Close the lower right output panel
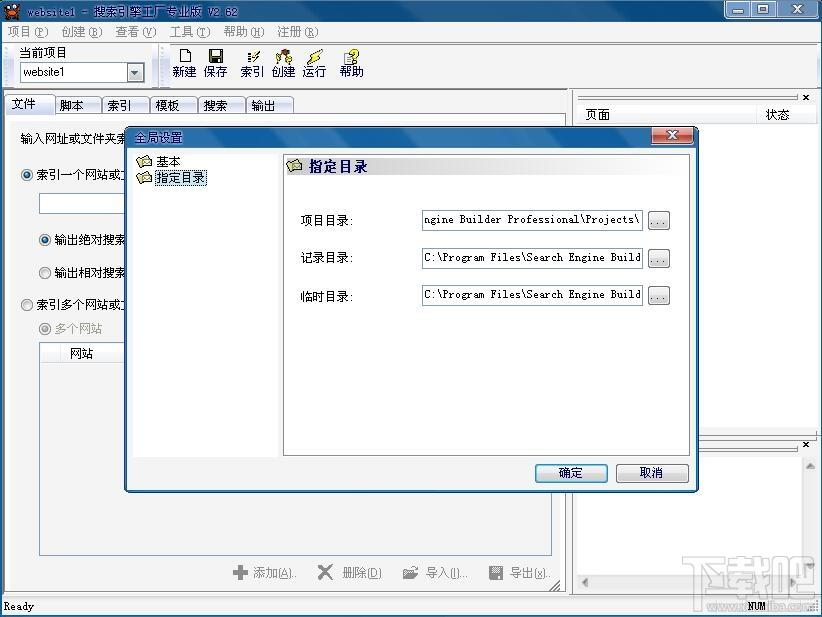822x617 pixels. [806, 445]
